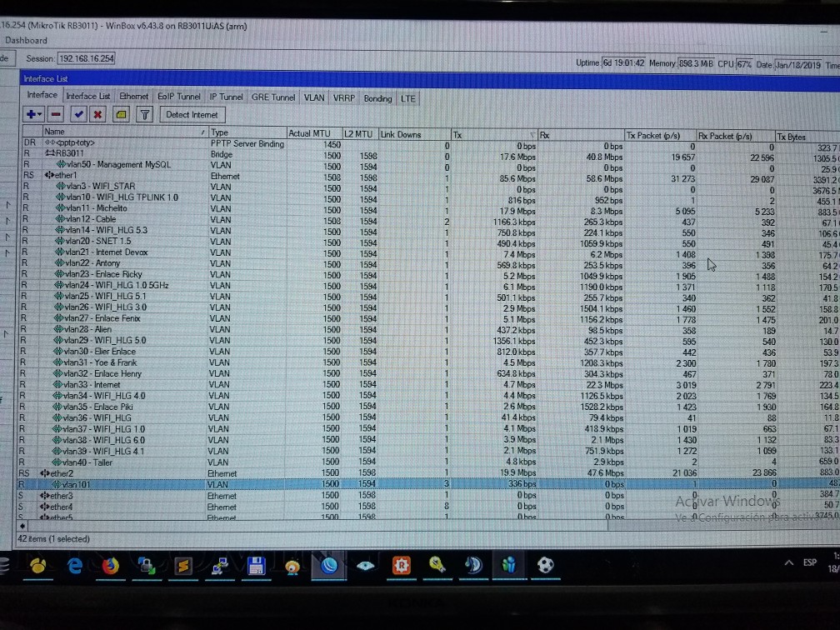Select the vlan101 row
This screenshot has width=840, height=630.
(428, 483)
